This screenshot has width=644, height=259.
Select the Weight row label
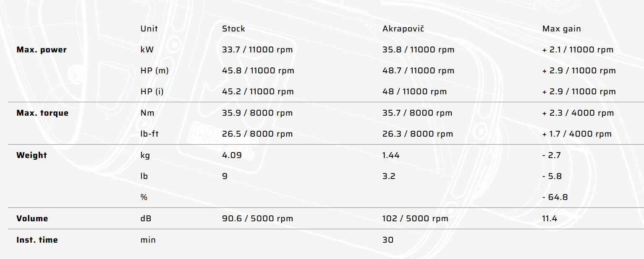(x=31, y=155)
